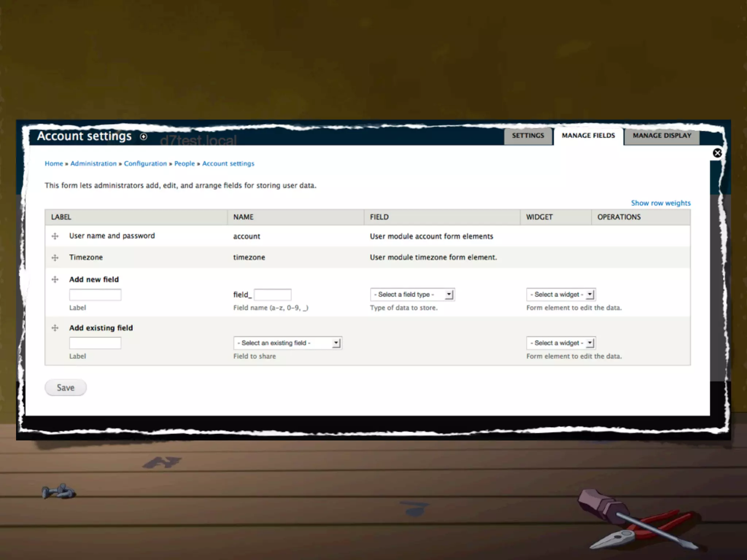Click the Show row weights link
Viewport: 747px width, 560px height.
click(661, 203)
